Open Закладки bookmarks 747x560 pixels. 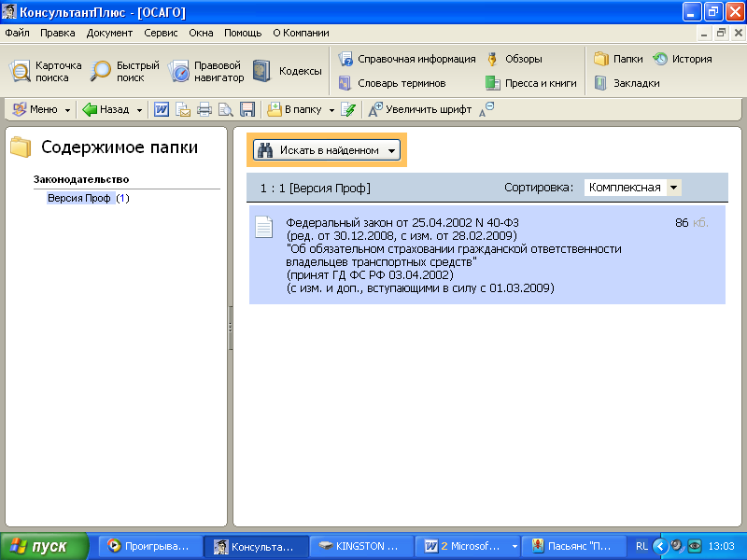click(627, 83)
